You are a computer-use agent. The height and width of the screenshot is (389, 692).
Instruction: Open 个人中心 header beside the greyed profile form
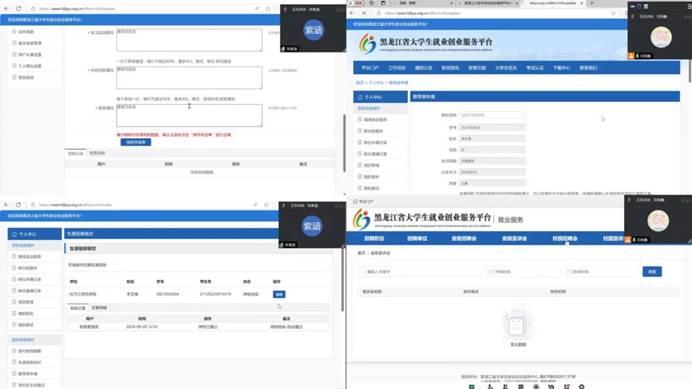click(380, 97)
